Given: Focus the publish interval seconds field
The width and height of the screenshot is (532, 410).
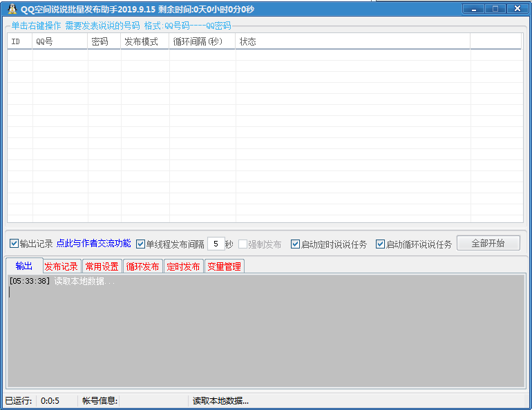Looking at the screenshot, I should click(x=216, y=244).
